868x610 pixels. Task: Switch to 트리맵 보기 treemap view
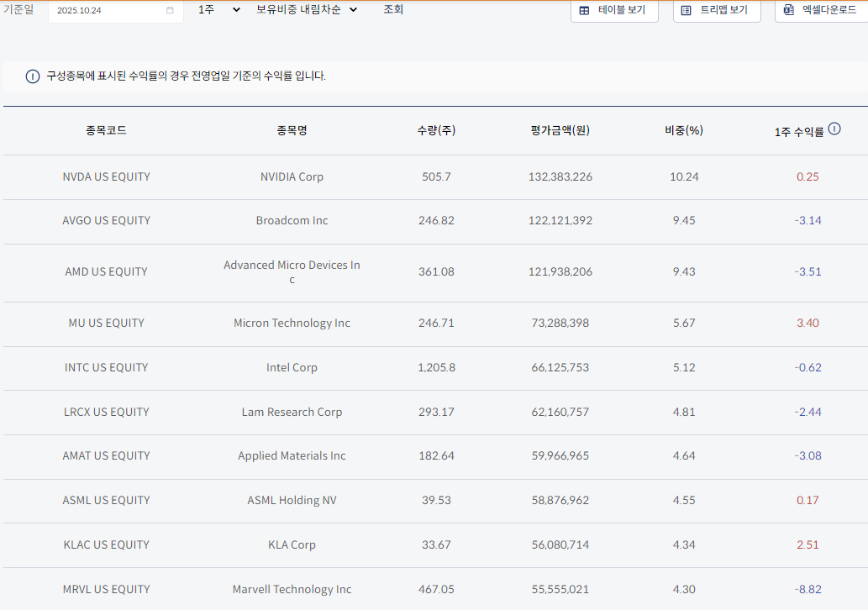tap(717, 11)
